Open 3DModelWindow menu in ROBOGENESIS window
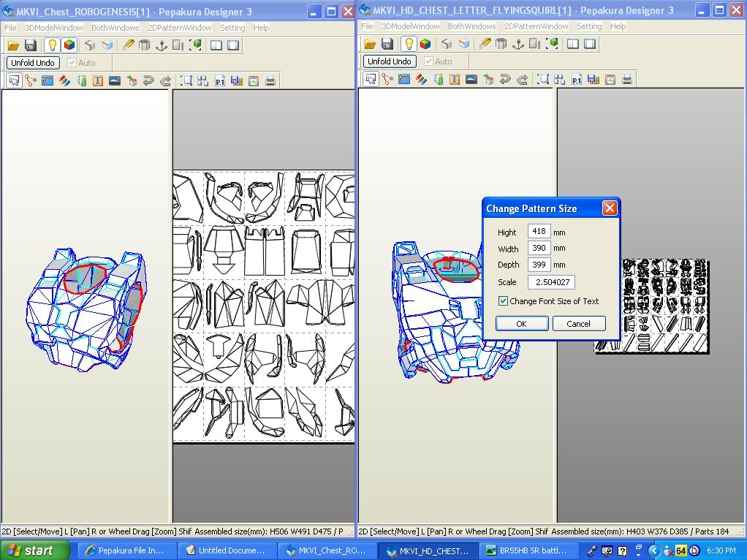Viewport: 747px width, 560px height. 54,28
